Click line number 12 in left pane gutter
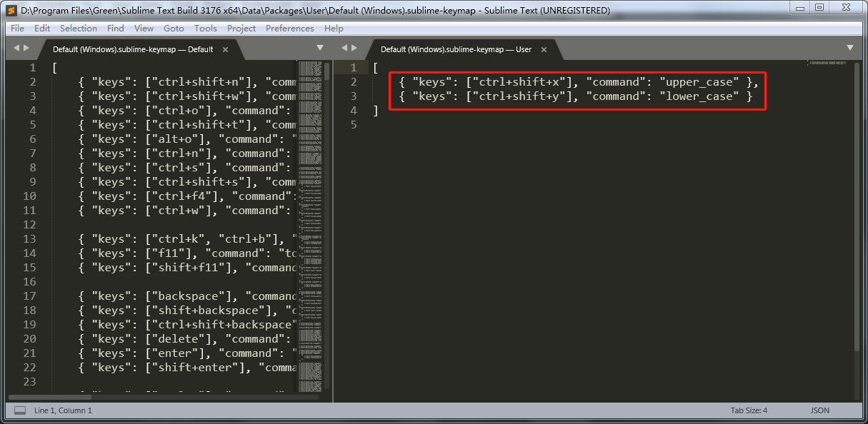Viewport: 868px width, 424px height. (x=29, y=224)
